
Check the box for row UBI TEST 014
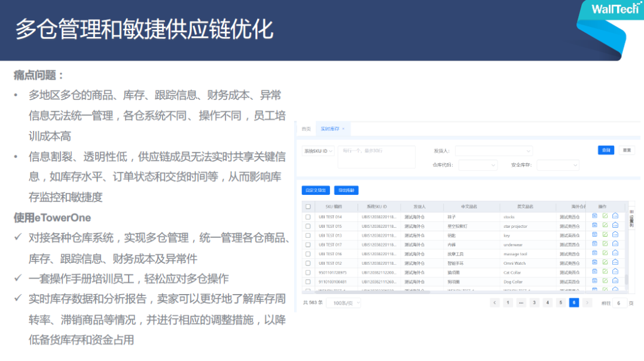click(x=308, y=217)
